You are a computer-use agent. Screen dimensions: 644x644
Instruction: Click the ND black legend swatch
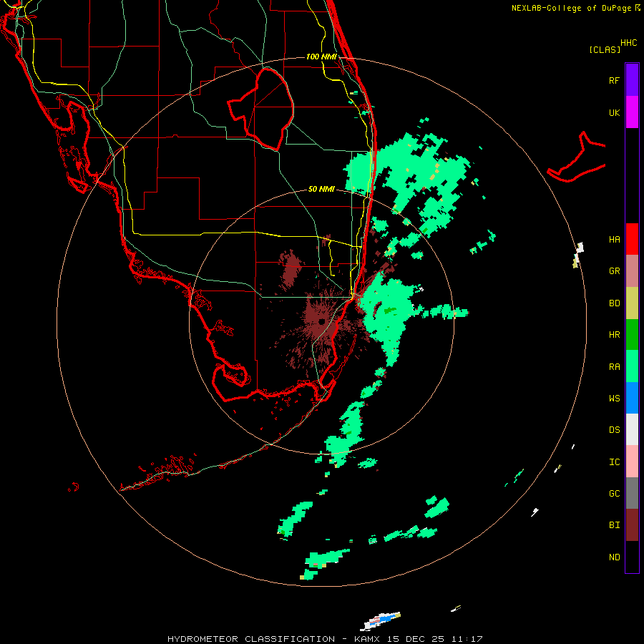[632, 557]
